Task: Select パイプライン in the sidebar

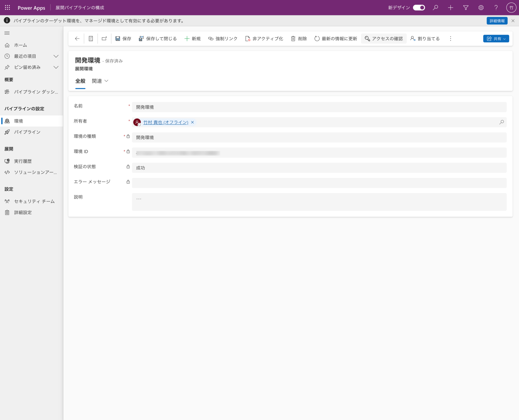Action: tap(27, 132)
